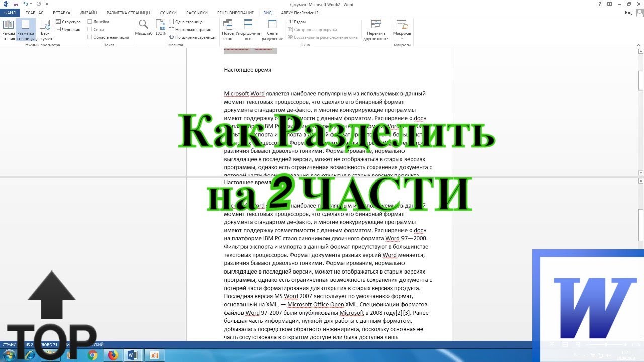Choose Одна страница zoom option

[x=186, y=22]
